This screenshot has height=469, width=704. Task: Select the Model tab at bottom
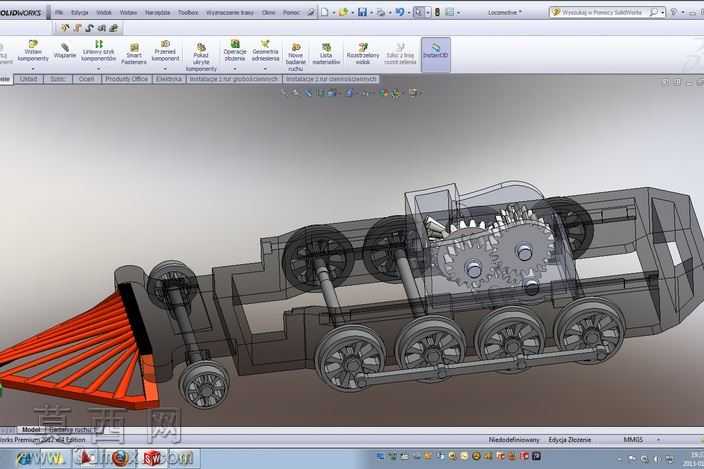click(x=31, y=430)
